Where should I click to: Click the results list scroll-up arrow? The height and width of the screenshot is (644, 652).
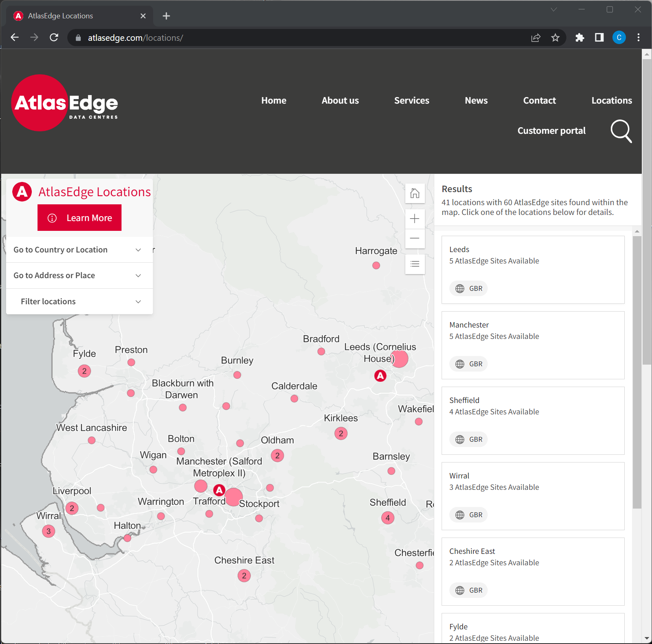(x=637, y=231)
